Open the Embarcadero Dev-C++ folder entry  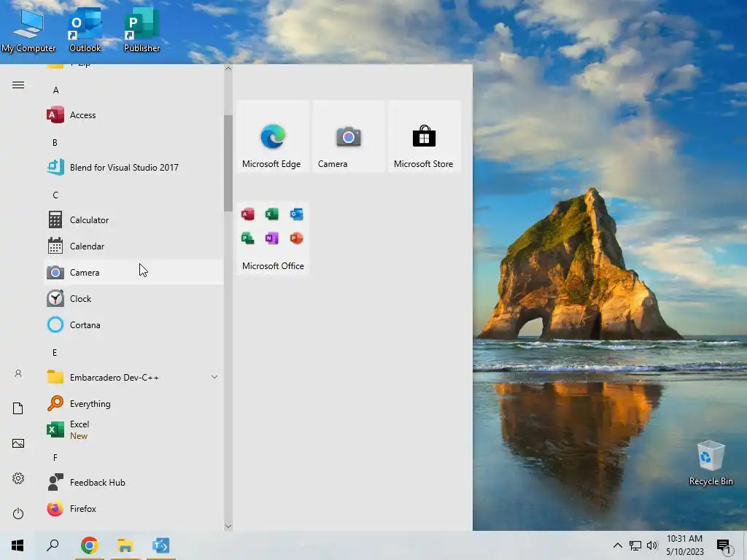click(x=133, y=377)
